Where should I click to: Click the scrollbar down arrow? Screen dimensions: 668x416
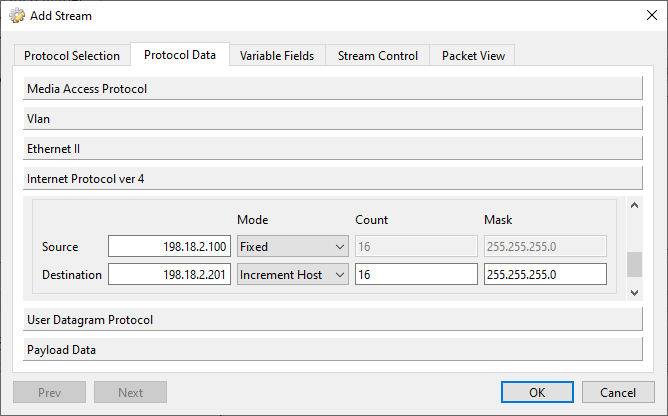point(634,293)
